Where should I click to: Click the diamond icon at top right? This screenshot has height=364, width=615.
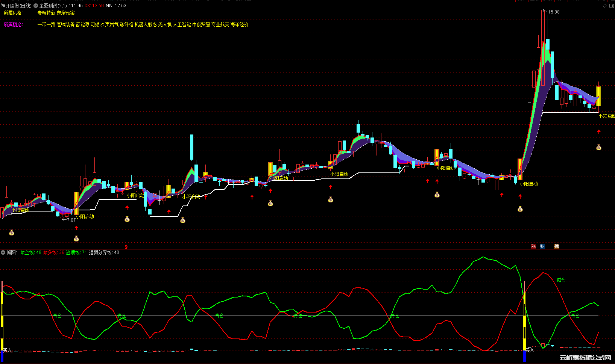click(605, 6)
